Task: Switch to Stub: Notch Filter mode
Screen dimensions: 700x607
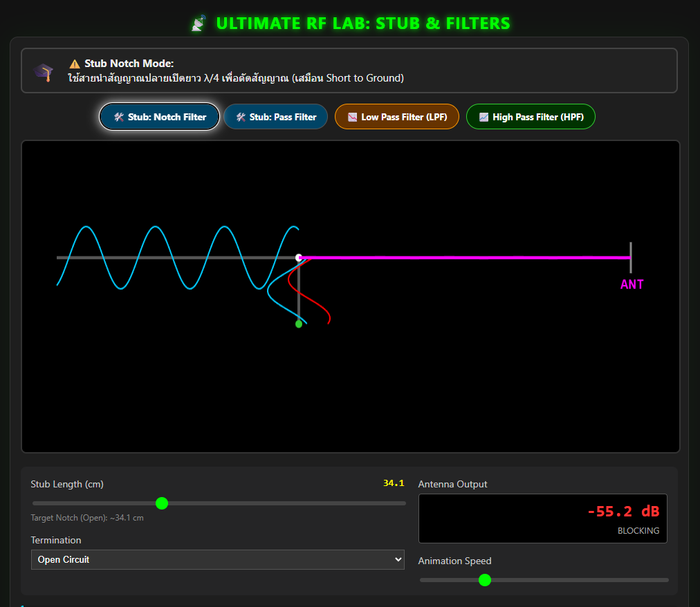Action: 160,117
